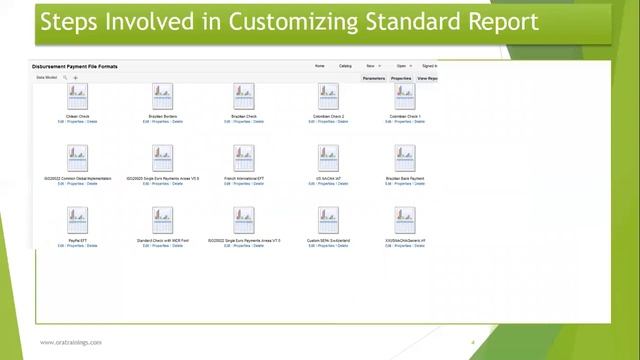Open Properties of XXUSNACHAGeneric.rtf

[403, 246]
